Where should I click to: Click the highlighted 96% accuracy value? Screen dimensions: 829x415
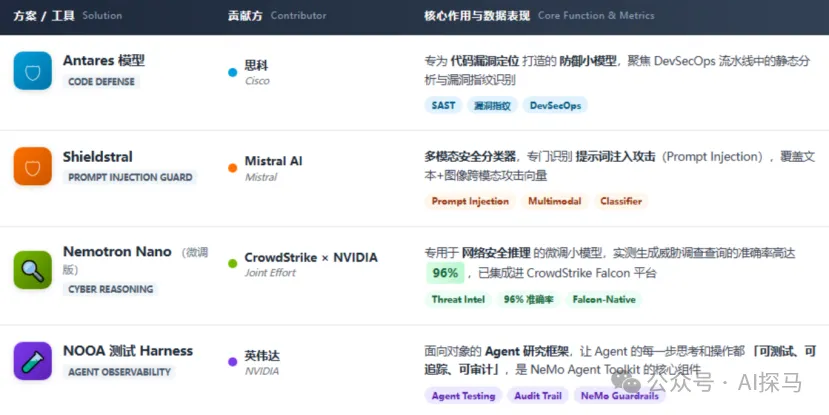(x=445, y=273)
